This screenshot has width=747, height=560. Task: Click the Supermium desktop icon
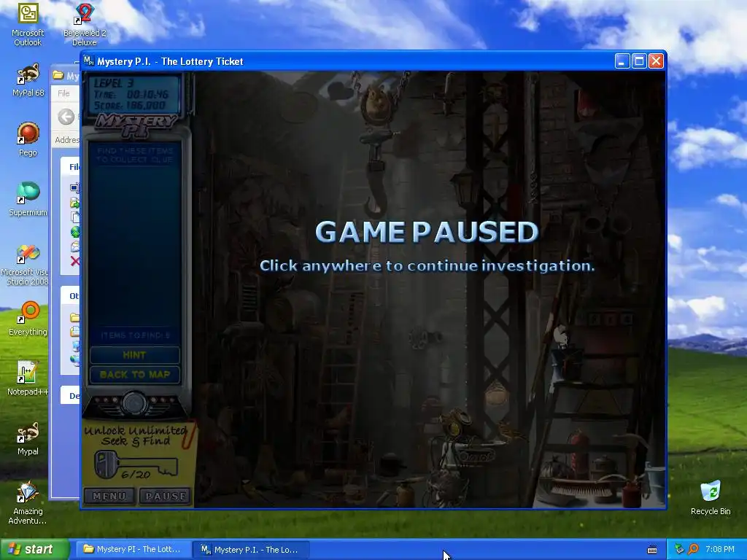[28, 199]
